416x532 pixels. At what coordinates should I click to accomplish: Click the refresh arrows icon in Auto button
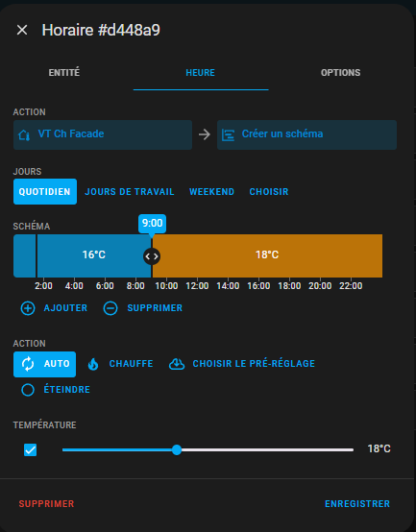(x=28, y=364)
